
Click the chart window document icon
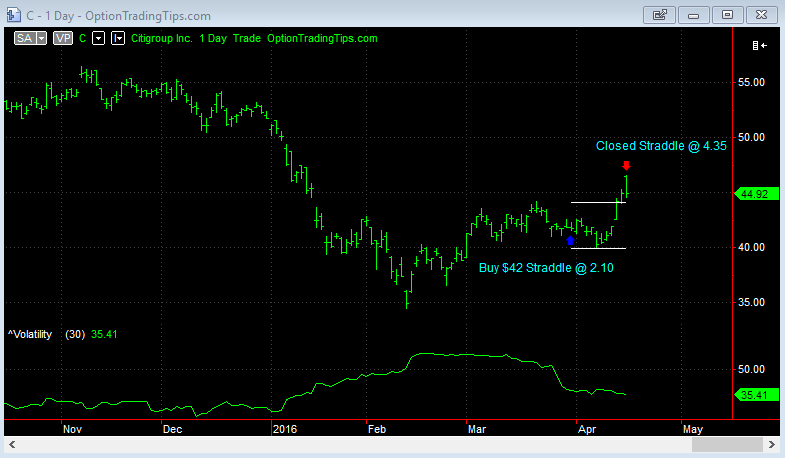(14, 15)
